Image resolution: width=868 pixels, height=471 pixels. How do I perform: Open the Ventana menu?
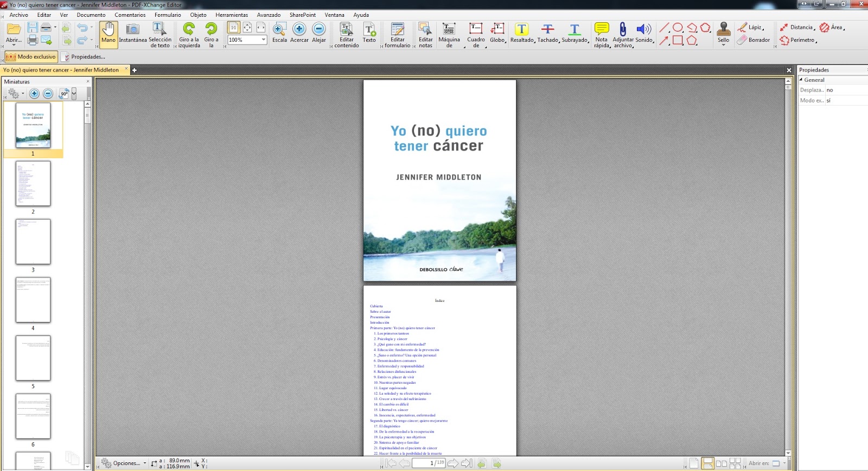(334, 15)
